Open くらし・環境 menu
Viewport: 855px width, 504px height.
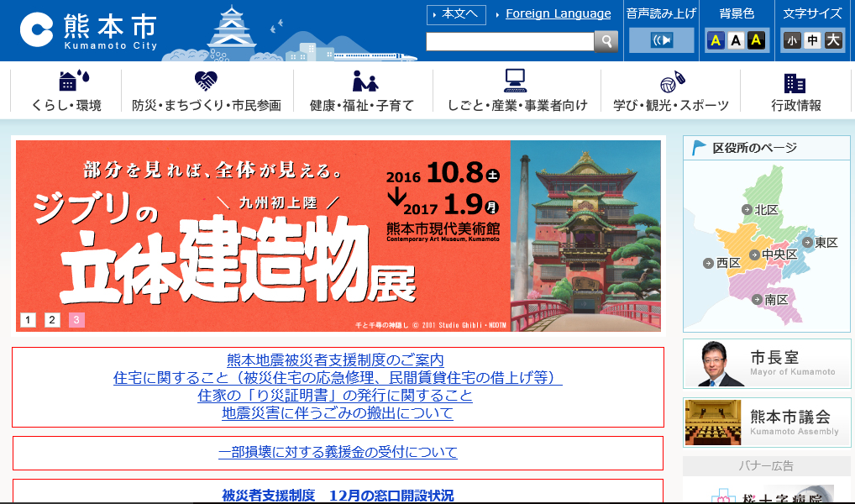tap(66, 91)
